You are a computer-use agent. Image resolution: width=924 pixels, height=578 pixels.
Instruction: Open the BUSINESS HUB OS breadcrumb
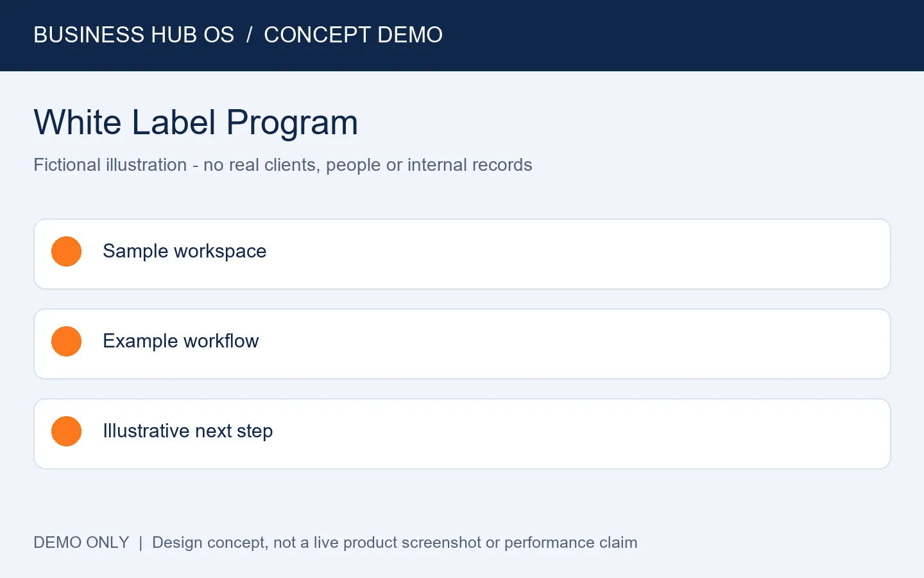tap(133, 35)
